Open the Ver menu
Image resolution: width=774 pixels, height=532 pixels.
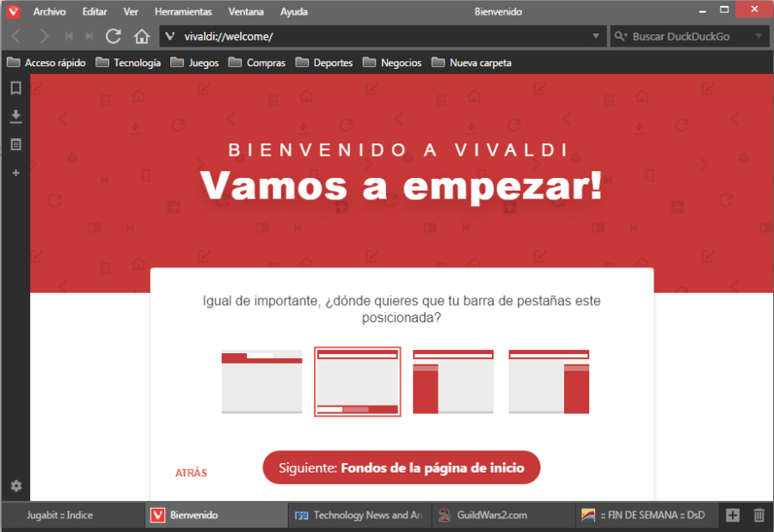131,11
